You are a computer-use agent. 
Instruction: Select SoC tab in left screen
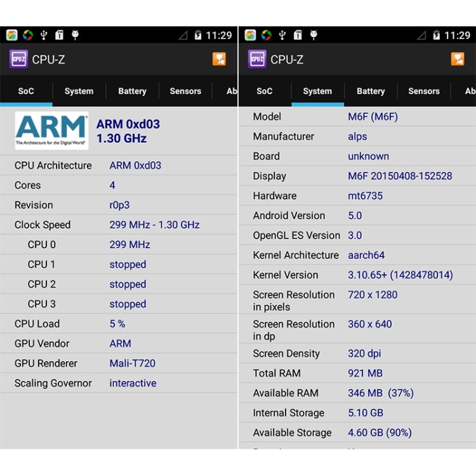[x=26, y=91]
